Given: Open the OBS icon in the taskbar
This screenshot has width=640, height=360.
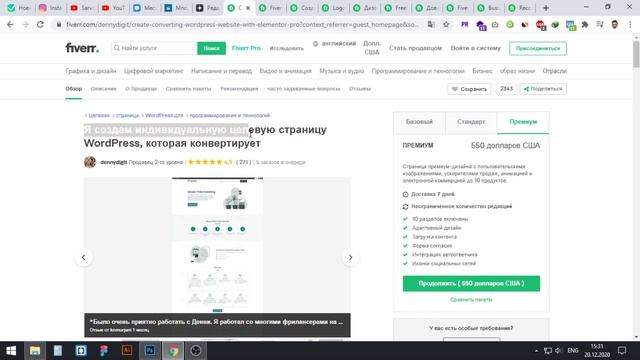Looking at the screenshot, I should 196,351.
